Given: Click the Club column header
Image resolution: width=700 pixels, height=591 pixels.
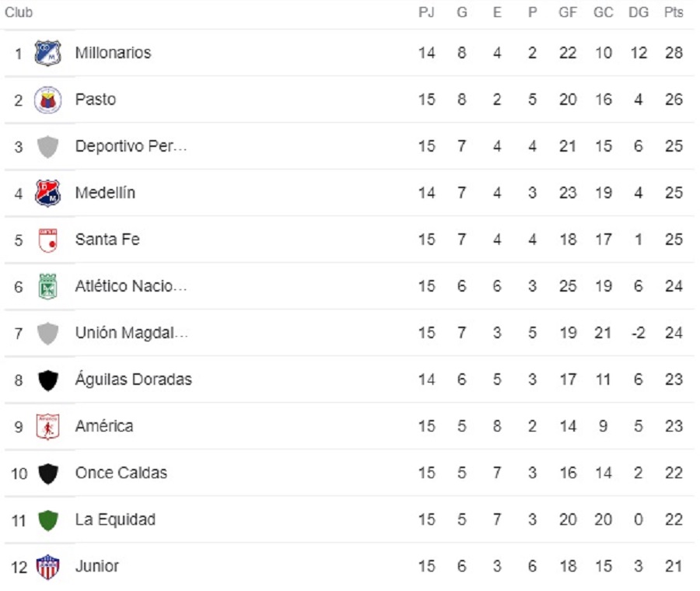Looking at the screenshot, I should [x=19, y=13].
